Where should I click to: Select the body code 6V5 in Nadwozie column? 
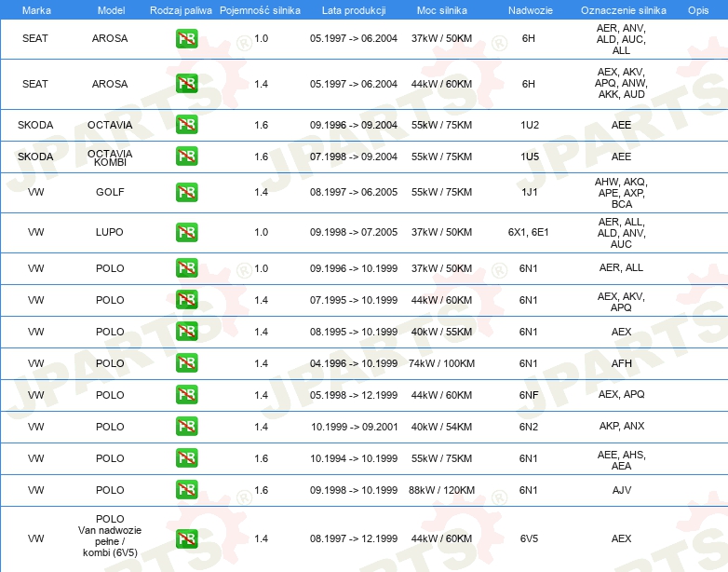point(529,538)
